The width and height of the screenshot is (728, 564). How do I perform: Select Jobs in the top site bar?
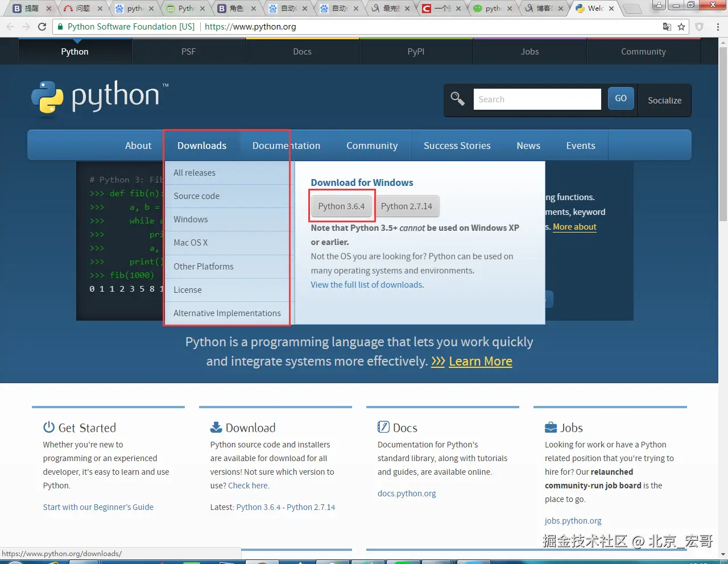pos(530,51)
